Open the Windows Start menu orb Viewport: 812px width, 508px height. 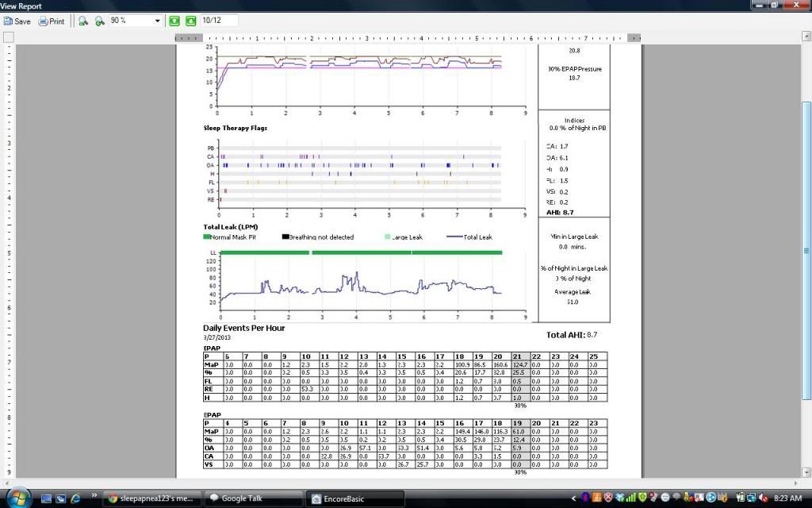[x=17, y=498]
